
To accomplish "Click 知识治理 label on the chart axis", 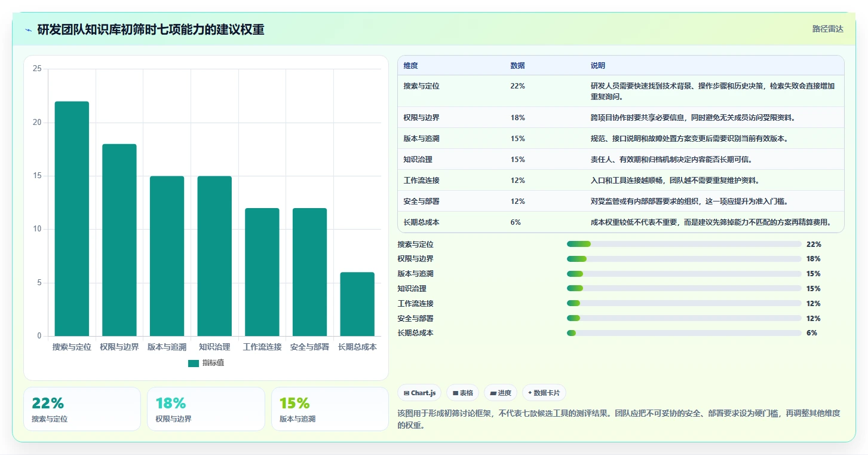I will (214, 347).
